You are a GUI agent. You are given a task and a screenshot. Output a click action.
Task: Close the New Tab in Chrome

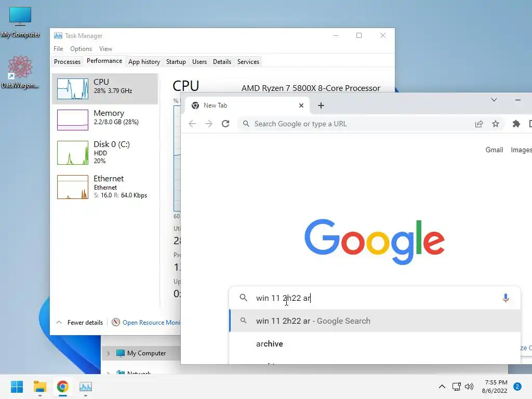click(301, 105)
